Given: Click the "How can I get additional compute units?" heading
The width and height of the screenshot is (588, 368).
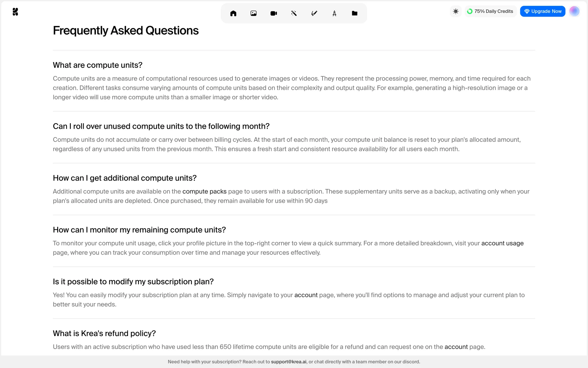Looking at the screenshot, I should [125, 178].
